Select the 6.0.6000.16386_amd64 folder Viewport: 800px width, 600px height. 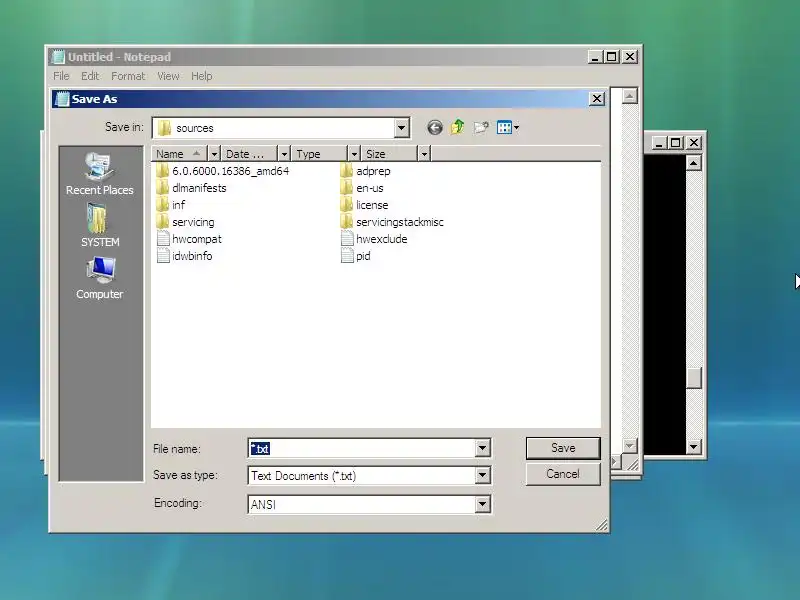point(223,171)
